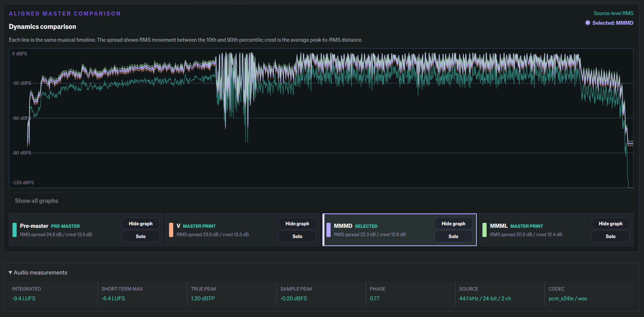Click the Selected: MMMD legend text
Screen dimensions: 644x317
pyautogui.click(x=613, y=23)
